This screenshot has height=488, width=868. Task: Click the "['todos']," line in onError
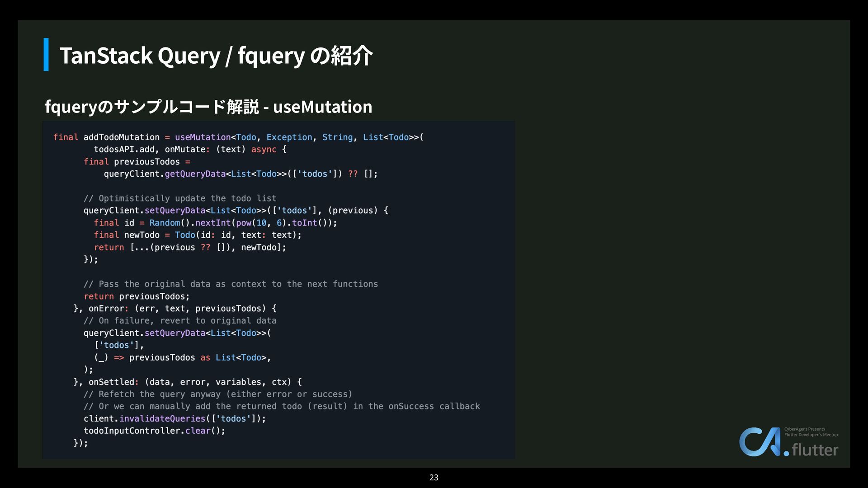(119, 345)
